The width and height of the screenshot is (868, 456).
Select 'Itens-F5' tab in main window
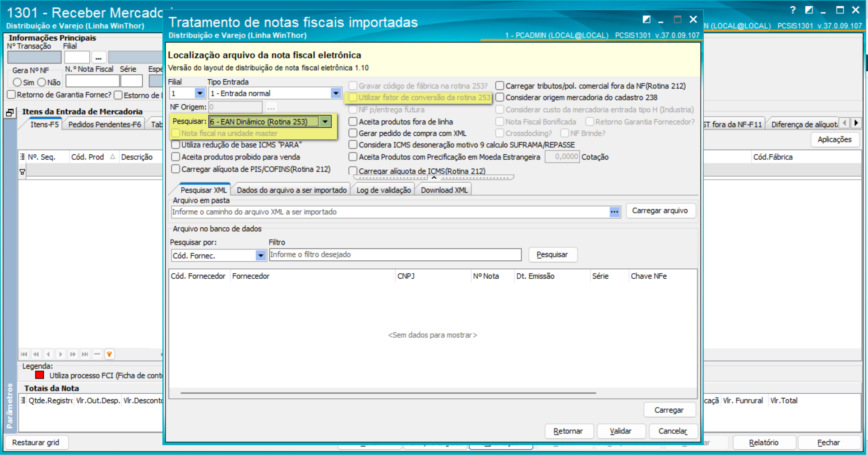(x=44, y=124)
